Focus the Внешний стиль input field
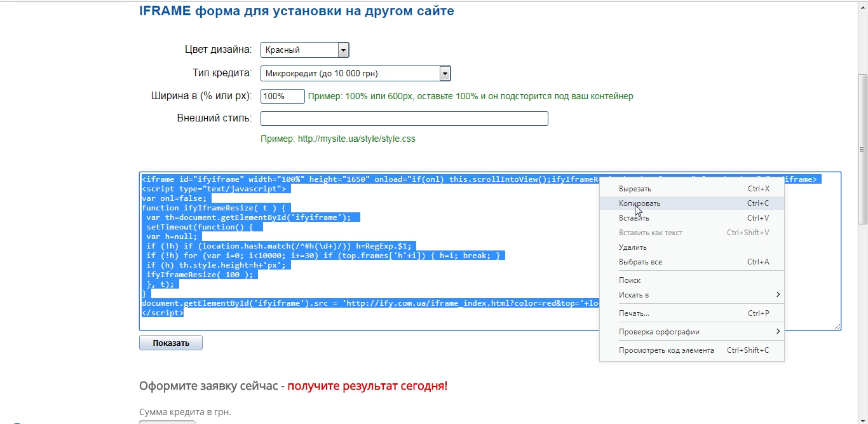 click(403, 119)
